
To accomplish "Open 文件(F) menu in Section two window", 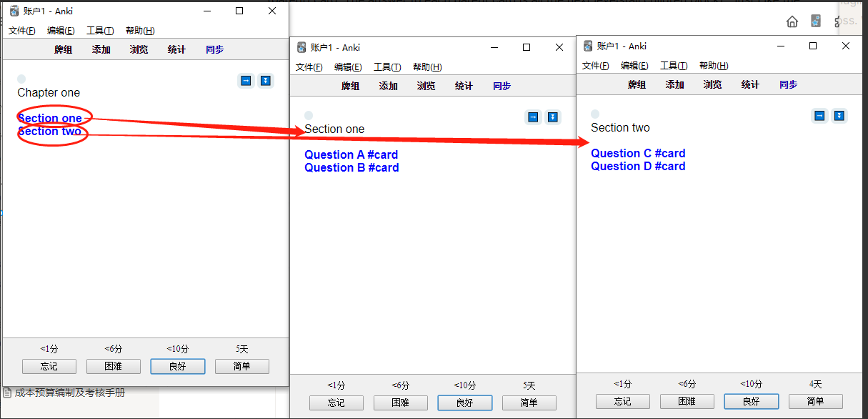I will pyautogui.click(x=596, y=66).
